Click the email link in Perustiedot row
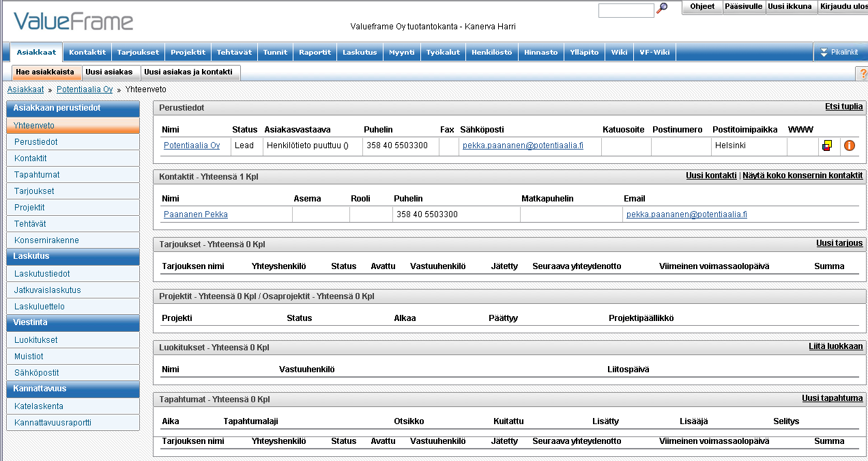The image size is (868, 461). click(523, 145)
